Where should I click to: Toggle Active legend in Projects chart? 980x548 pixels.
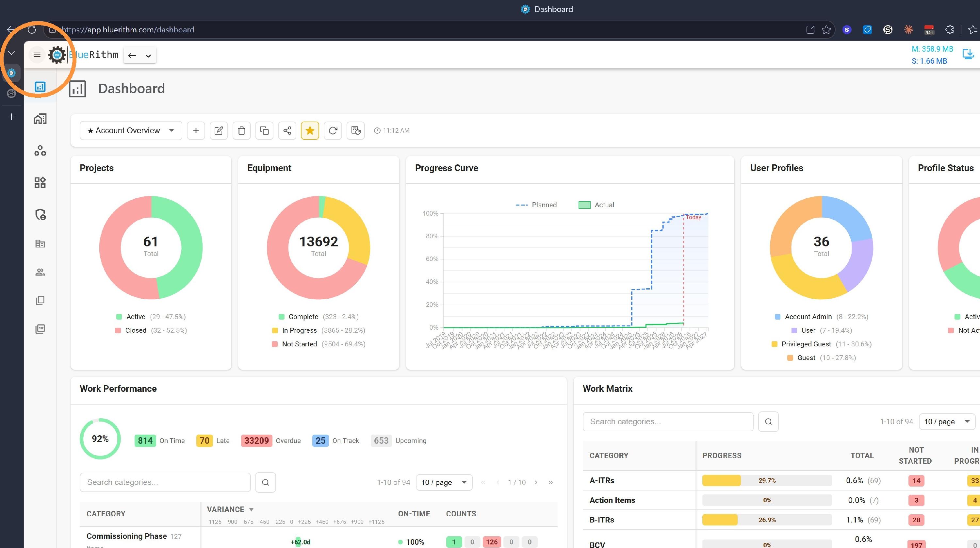pyautogui.click(x=151, y=317)
